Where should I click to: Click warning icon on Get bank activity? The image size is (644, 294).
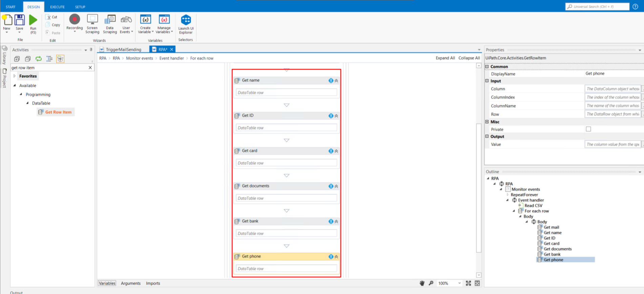[x=331, y=221]
